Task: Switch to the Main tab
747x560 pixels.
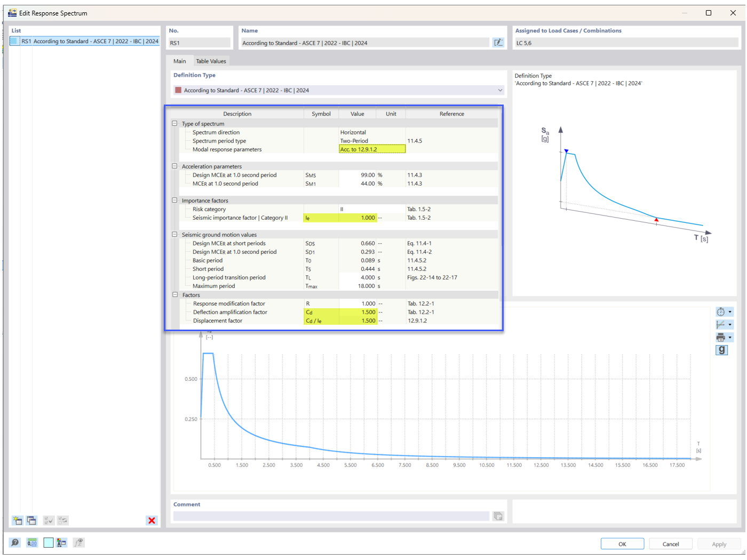Action: [180, 61]
